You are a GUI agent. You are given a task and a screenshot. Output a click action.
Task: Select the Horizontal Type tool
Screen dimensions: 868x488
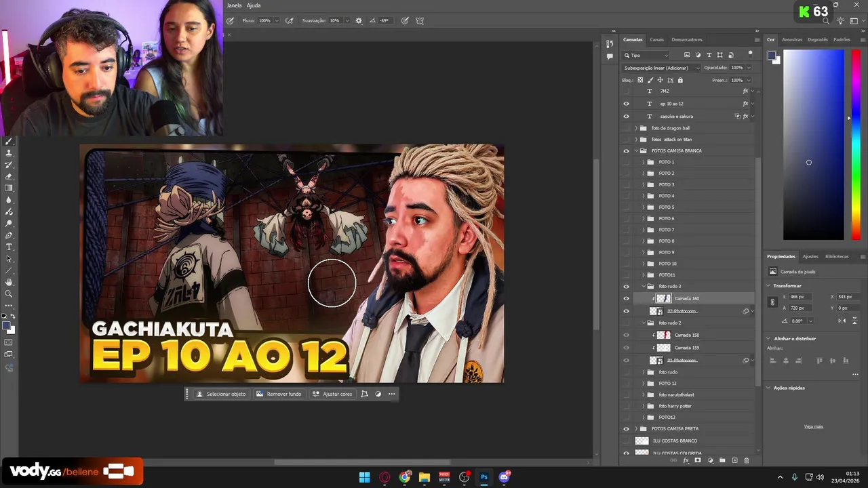click(x=9, y=247)
